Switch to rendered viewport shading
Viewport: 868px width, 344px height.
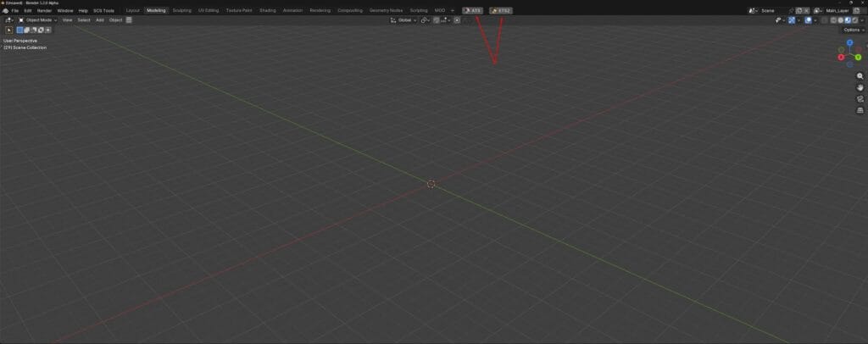tap(854, 19)
